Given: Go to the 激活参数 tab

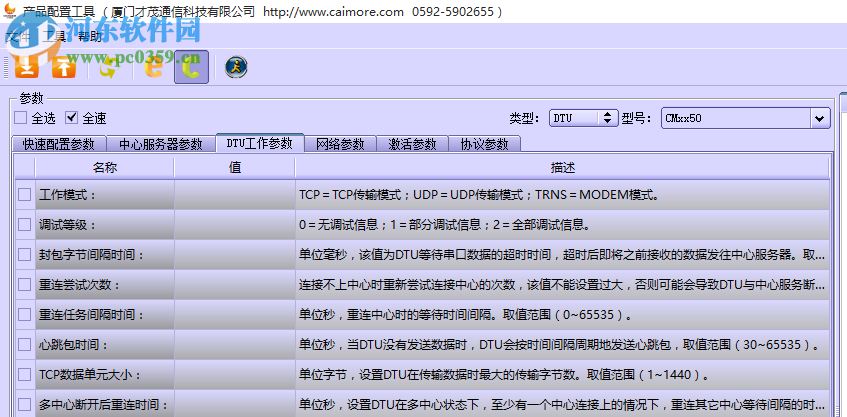Looking at the screenshot, I should point(412,144).
